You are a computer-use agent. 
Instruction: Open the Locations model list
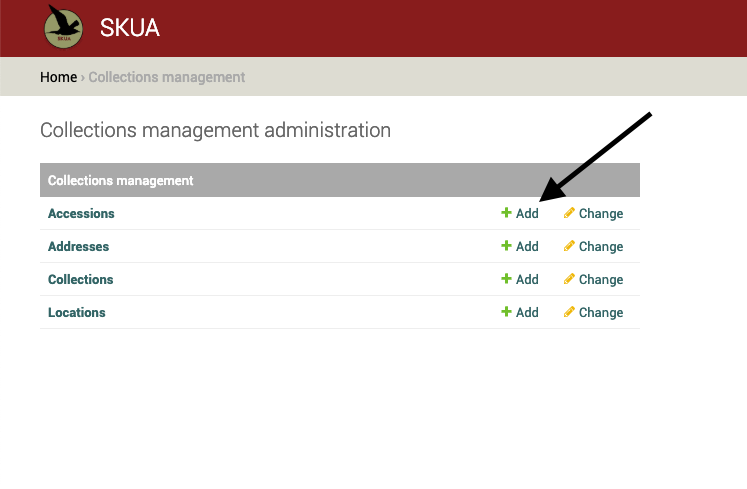tap(76, 312)
